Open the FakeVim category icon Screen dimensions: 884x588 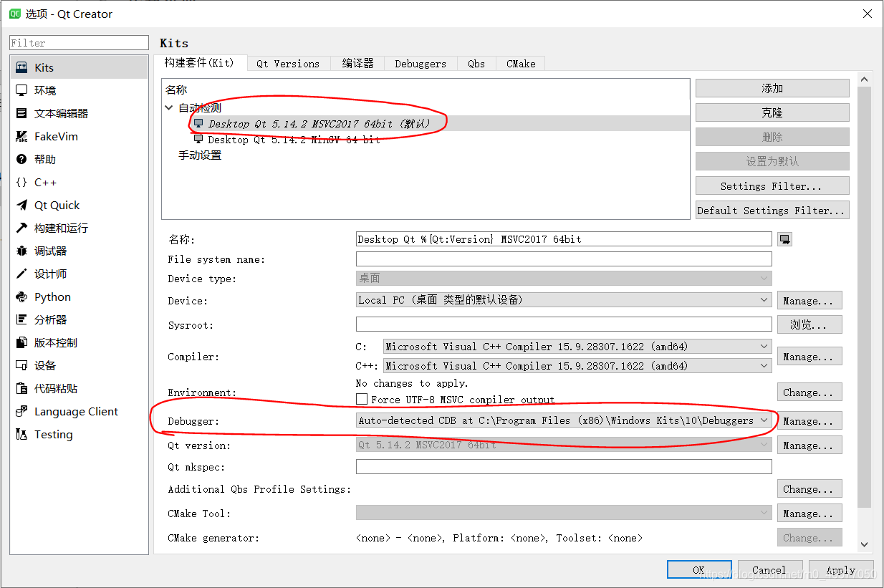(21, 136)
